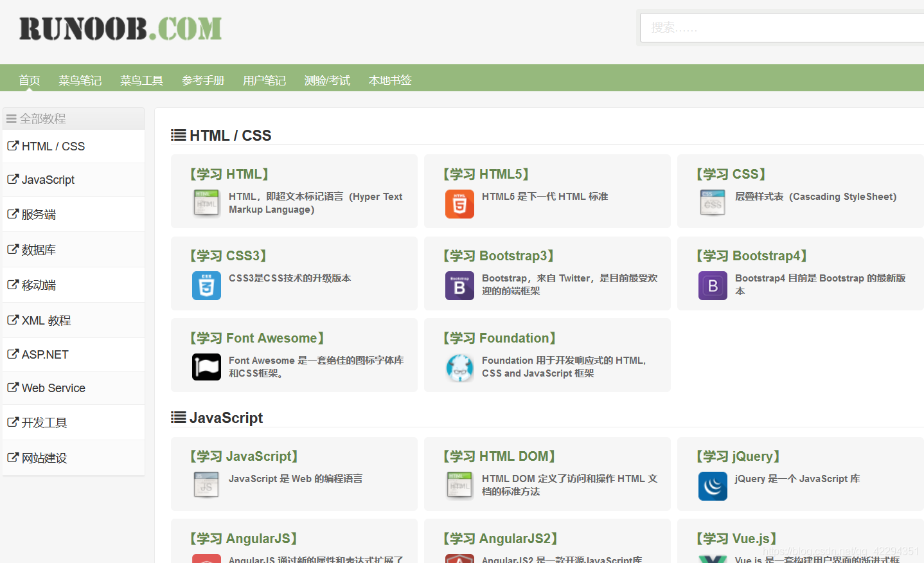924x563 pixels.
Task: Open the 用户笔记 nav item
Action: 265,80
